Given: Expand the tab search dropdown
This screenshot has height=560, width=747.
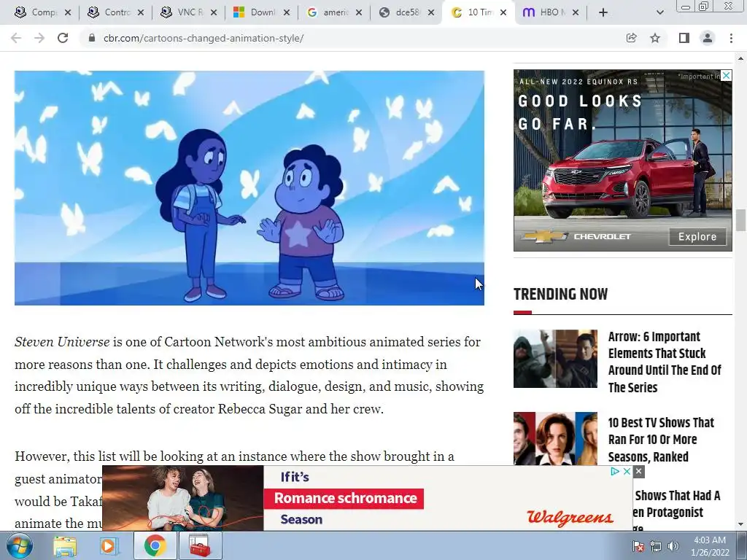Looking at the screenshot, I should coord(659,13).
